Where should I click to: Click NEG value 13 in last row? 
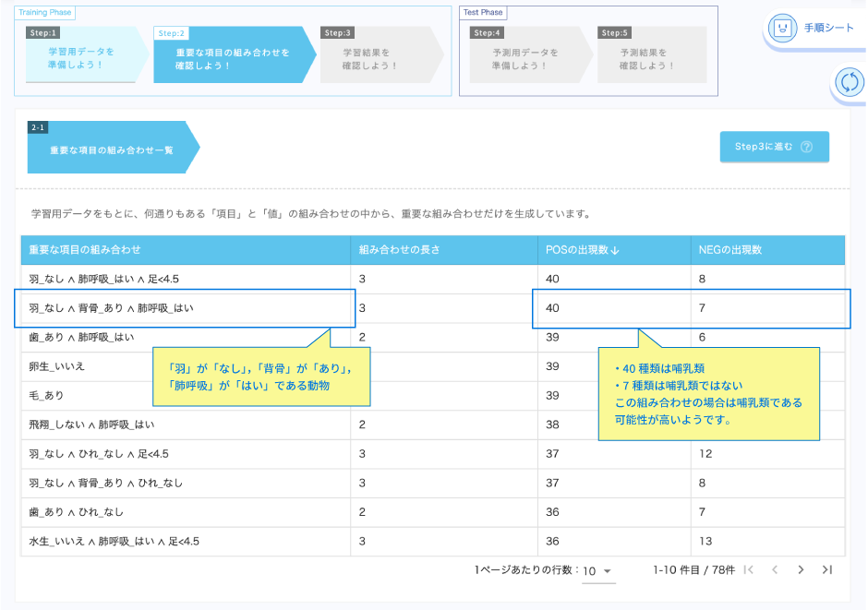tap(705, 542)
